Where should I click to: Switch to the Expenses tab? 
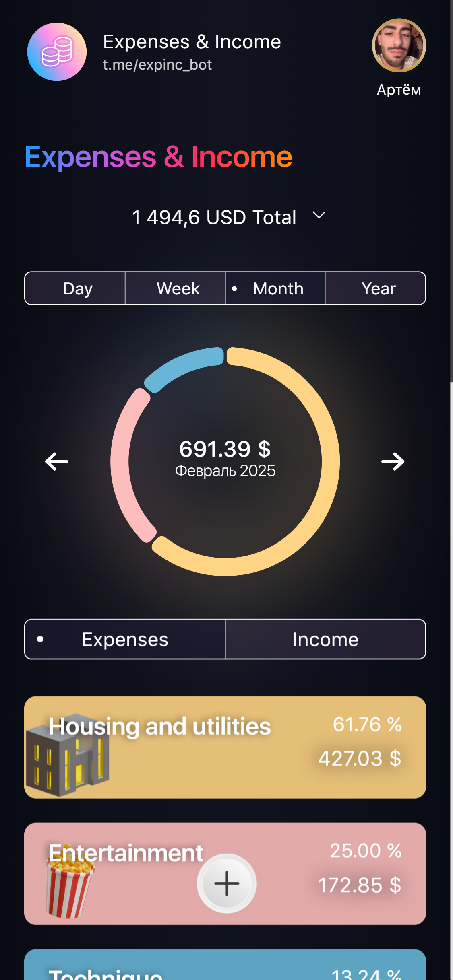(x=125, y=639)
